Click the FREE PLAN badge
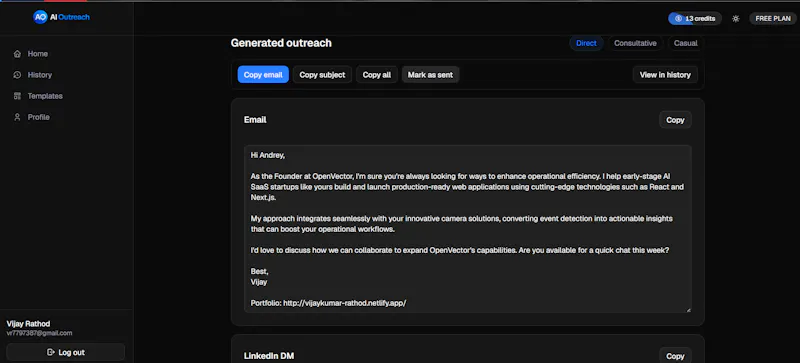The height and width of the screenshot is (363, 800). [772, 18]
